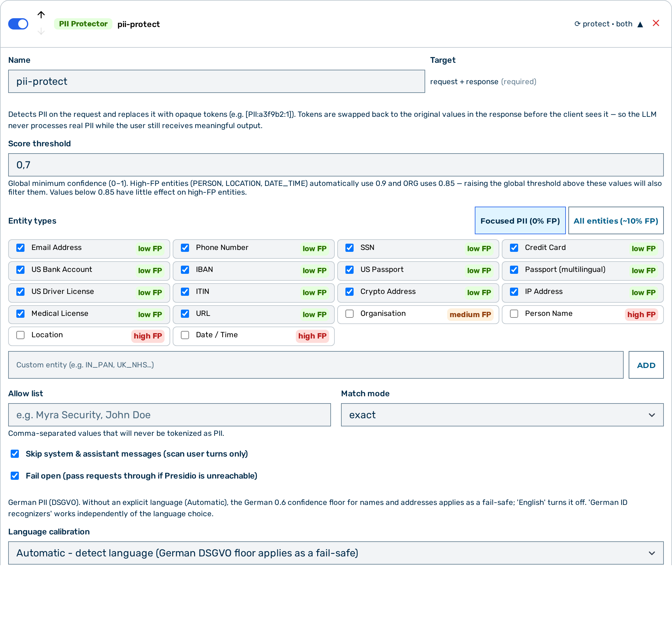672x628 pixels.
Task: Click the Allow list input field
Action: click(x=169, y=415)
